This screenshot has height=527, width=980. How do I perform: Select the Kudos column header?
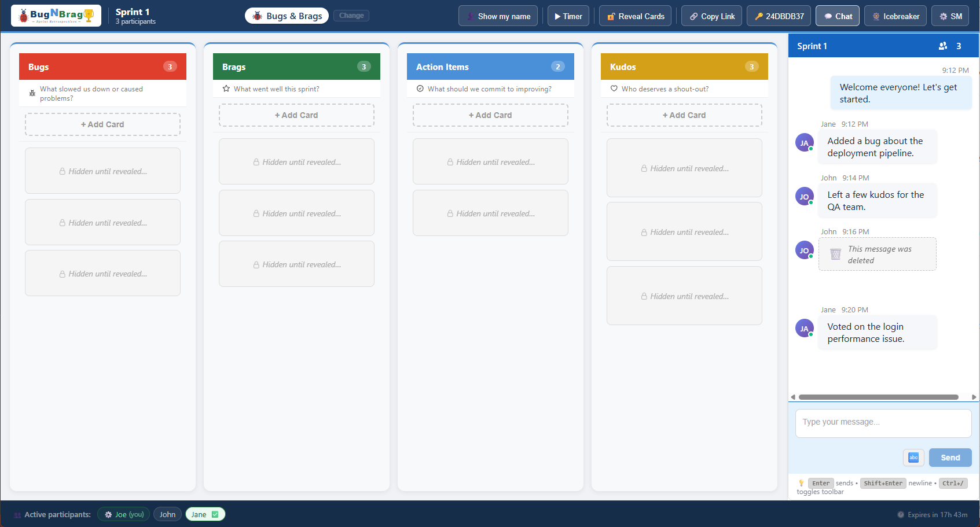(684, 67)
